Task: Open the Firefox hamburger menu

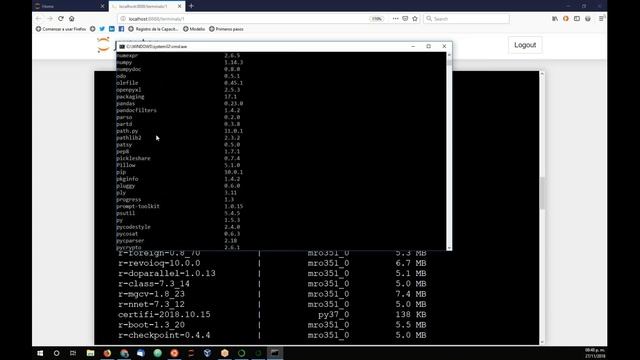Action: point(601,19)
